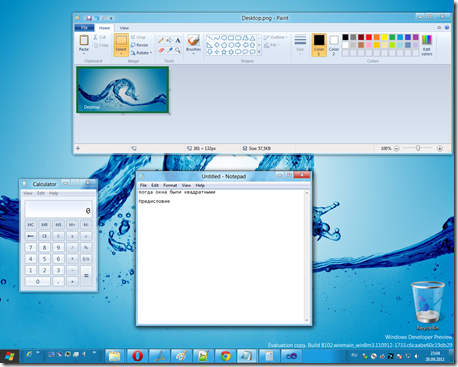Click Zoom in plus button in Paint status bar

click(x=440, y=148)
